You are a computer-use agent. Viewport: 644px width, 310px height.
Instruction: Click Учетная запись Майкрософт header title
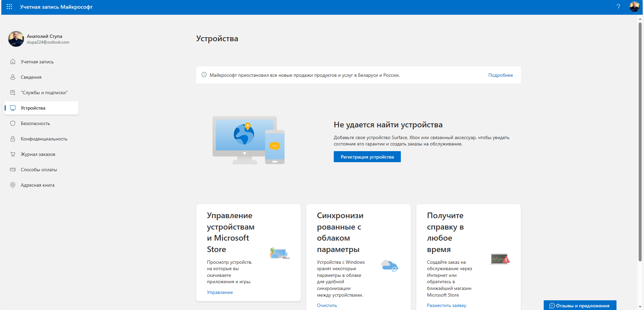(x=56, y=7)
